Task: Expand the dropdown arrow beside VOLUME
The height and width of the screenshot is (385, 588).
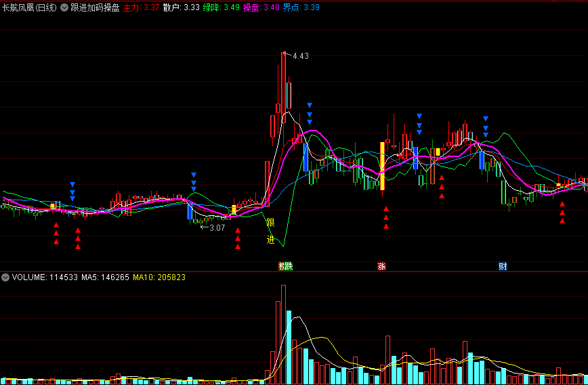Action: coord(5,277)
